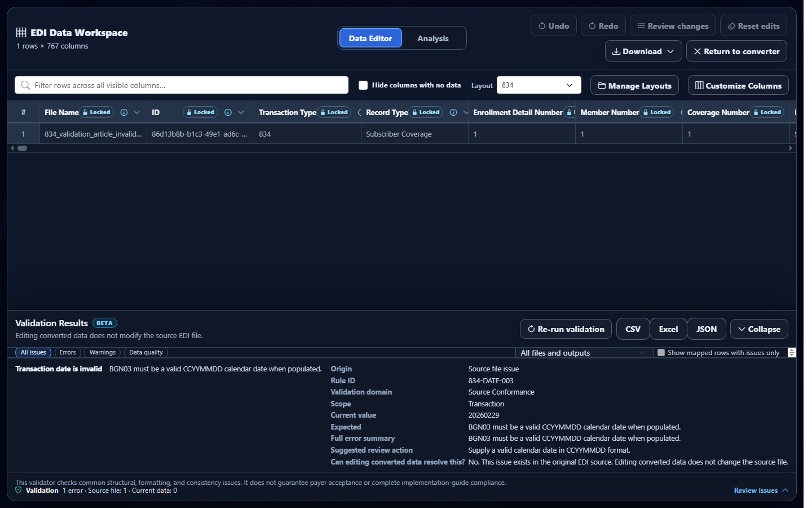Open Manage Layouts

634,85
